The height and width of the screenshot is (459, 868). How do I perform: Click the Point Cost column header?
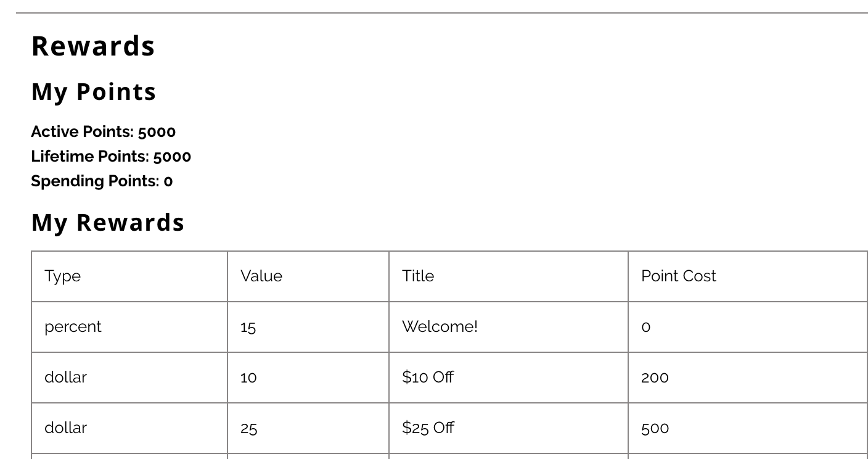(x=679, y=276)
